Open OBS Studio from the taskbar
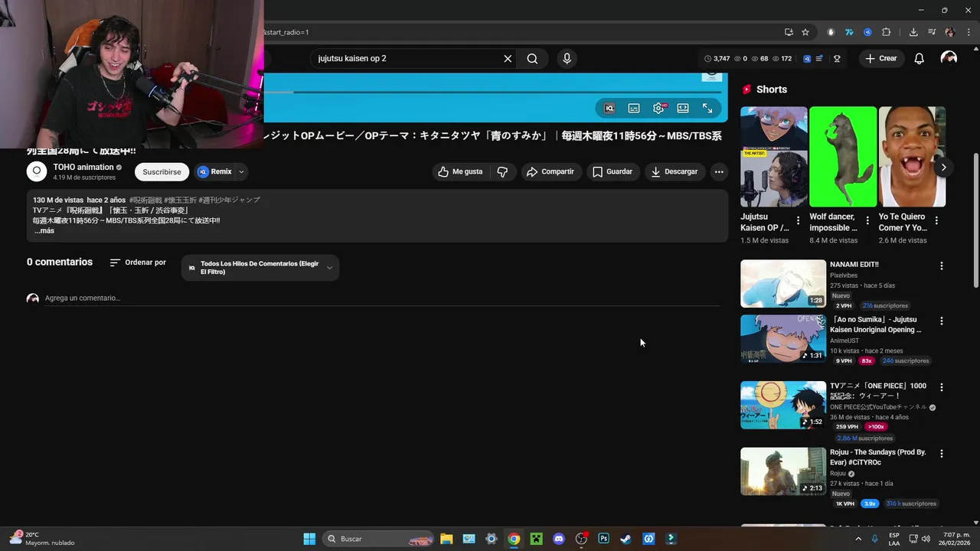This screenshot has height=551, width=980. point(581,539)
